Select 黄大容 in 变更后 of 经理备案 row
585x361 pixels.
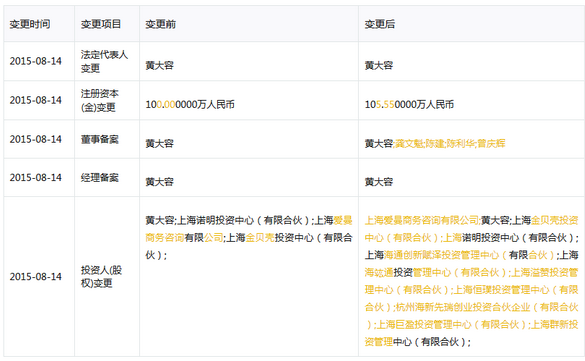pos(379,182)
